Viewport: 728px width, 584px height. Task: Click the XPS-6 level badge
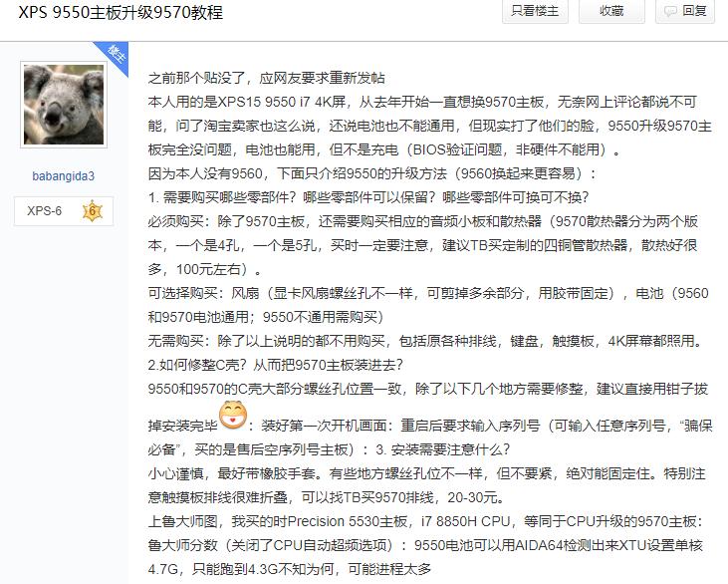pyautogui.click(x=64, y=211)
